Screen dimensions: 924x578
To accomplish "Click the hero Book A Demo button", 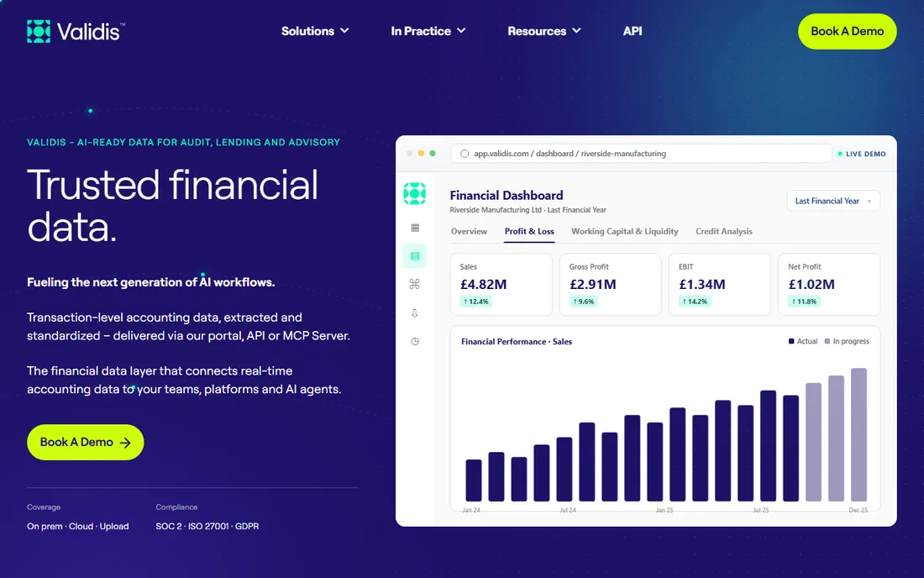I will coord(86,443).
